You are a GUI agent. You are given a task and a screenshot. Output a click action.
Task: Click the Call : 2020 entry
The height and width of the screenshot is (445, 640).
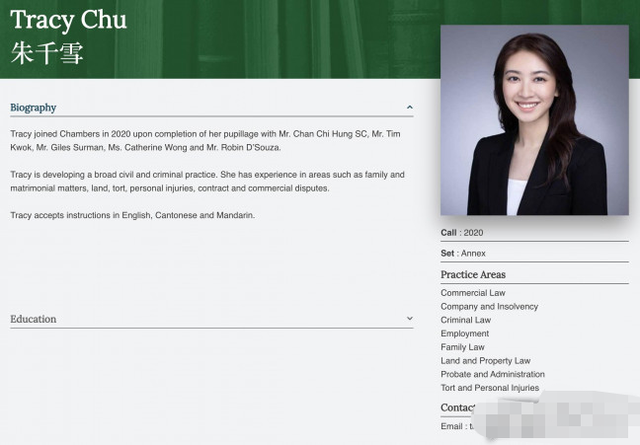point(462,233)
